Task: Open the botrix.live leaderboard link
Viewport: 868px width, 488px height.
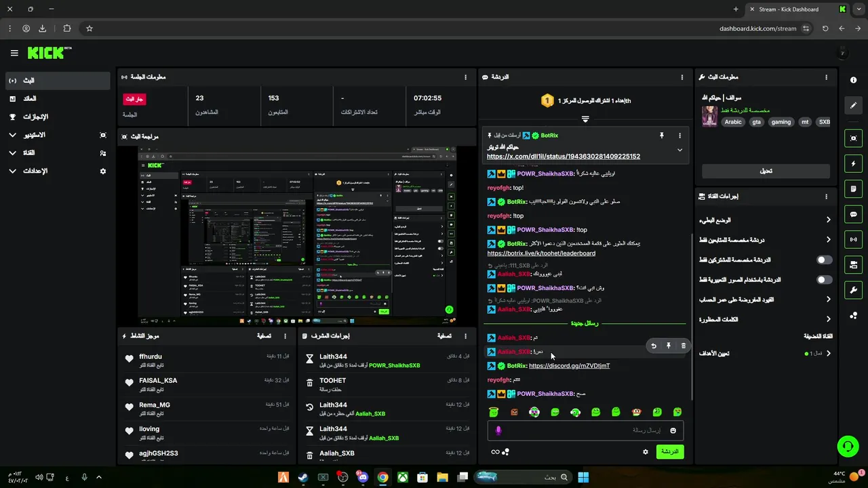Action: [541, 253]
